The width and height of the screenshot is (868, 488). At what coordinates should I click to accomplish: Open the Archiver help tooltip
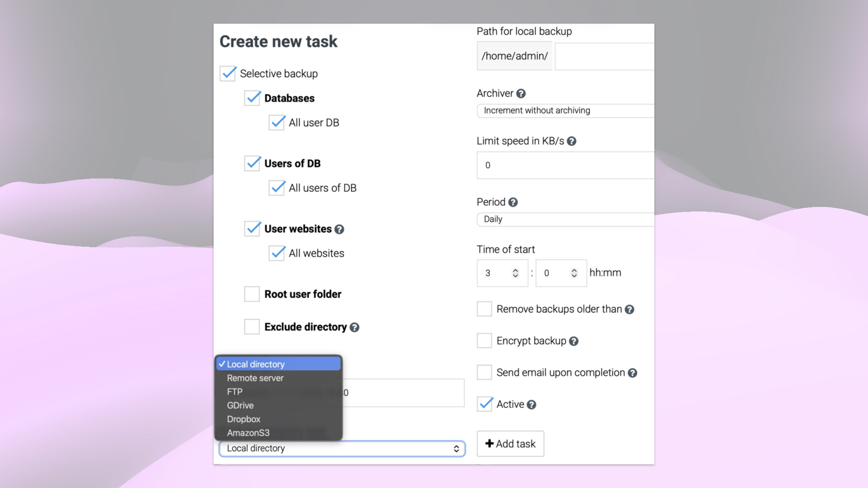point(521,94)
